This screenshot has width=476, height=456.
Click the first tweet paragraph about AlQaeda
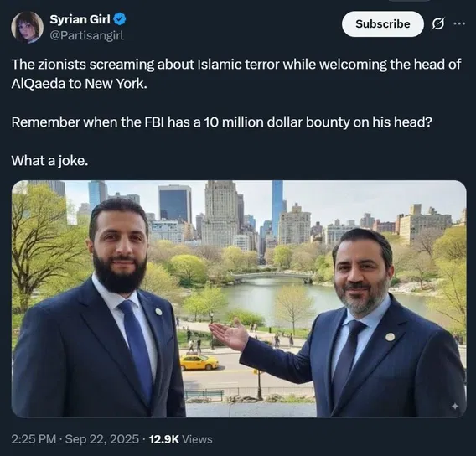(x=236, y=74)
